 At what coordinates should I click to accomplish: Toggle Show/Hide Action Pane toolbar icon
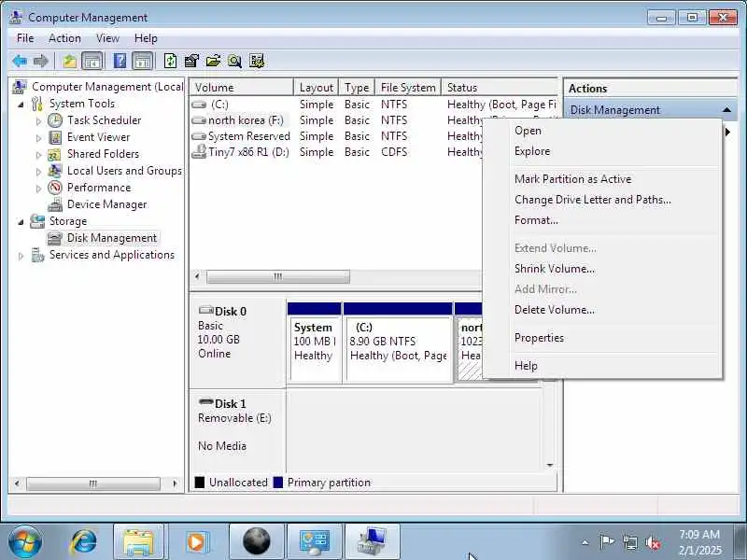[143, 61]
